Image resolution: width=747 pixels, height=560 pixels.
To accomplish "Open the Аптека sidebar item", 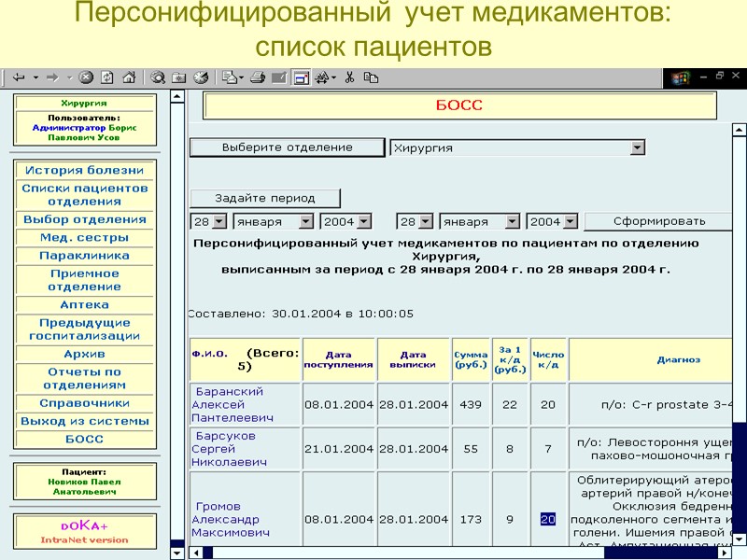I will point(84,305).
